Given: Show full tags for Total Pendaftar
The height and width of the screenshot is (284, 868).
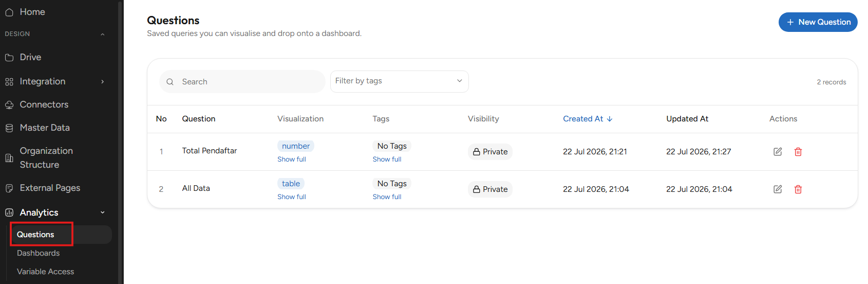Looking at the screenshot, I should pos(387,159).
